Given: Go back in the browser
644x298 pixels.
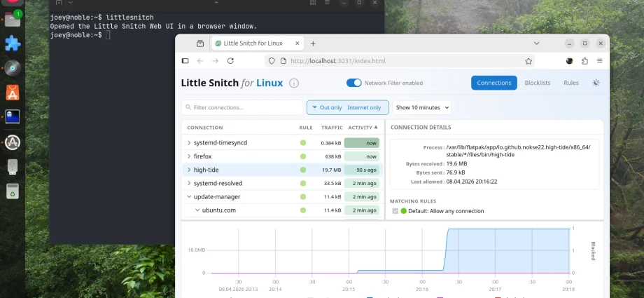Looking at the screenshot, I should point(200,61).
